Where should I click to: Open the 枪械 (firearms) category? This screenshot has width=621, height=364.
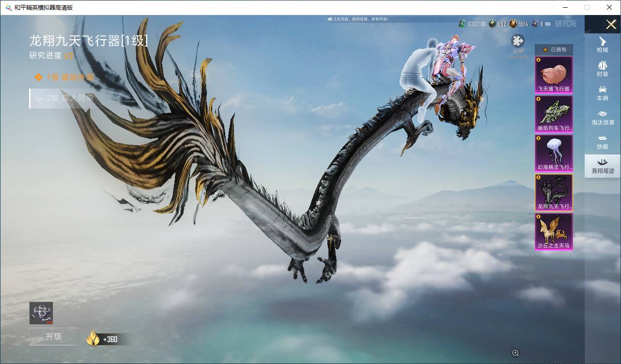[x=603, y=44]
